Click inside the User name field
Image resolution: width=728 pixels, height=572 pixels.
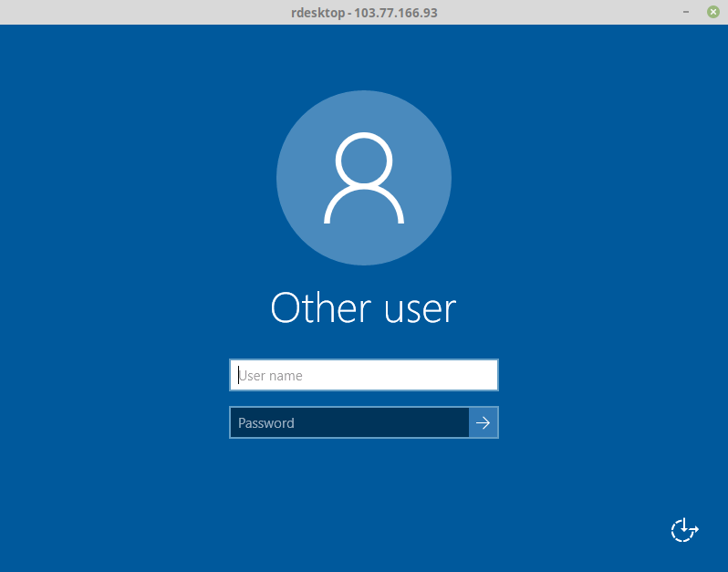tap(363, 375)
